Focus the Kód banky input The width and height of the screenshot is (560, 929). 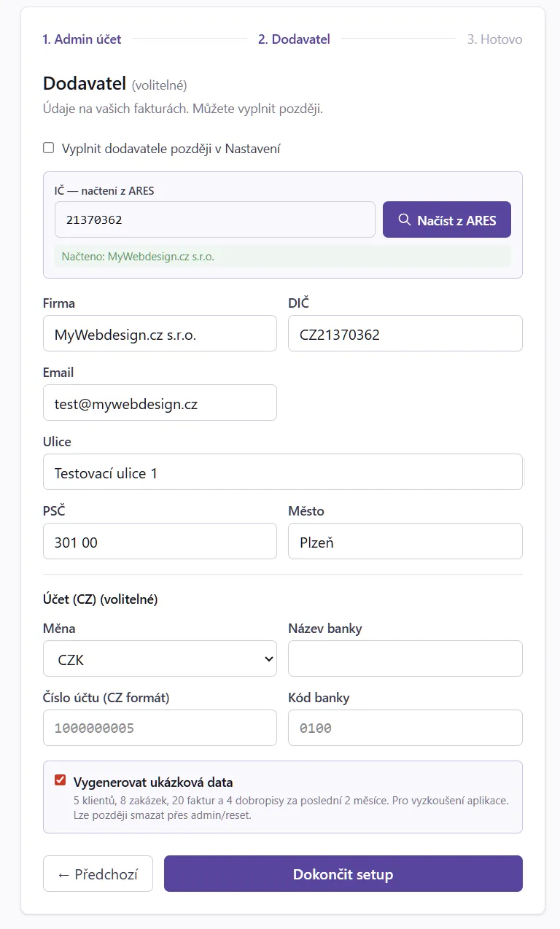405,728
